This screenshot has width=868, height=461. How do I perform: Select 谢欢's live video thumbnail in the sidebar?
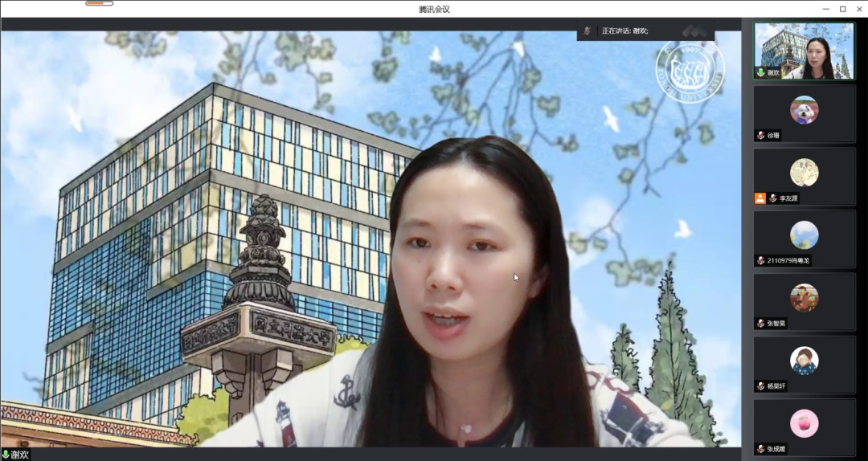(x=804, y=50)
